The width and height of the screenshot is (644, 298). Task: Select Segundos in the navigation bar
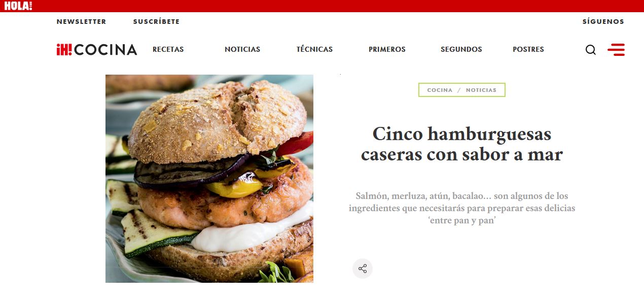pos(461,49)
